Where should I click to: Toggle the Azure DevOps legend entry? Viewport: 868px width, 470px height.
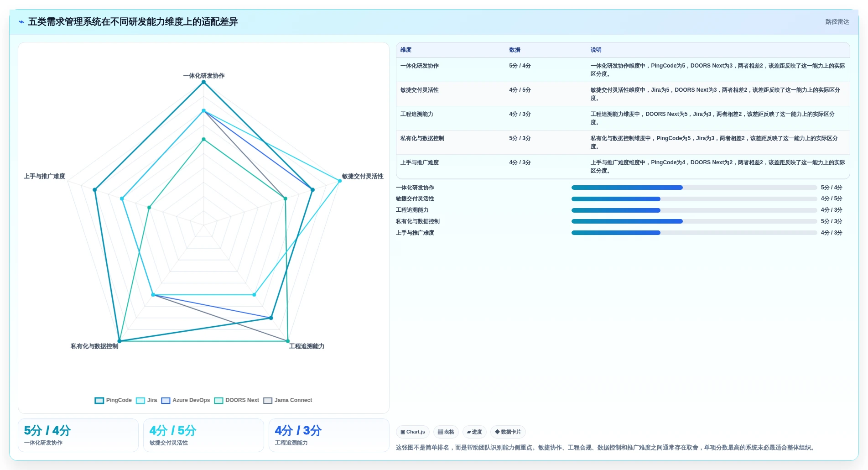pos(186,401)
